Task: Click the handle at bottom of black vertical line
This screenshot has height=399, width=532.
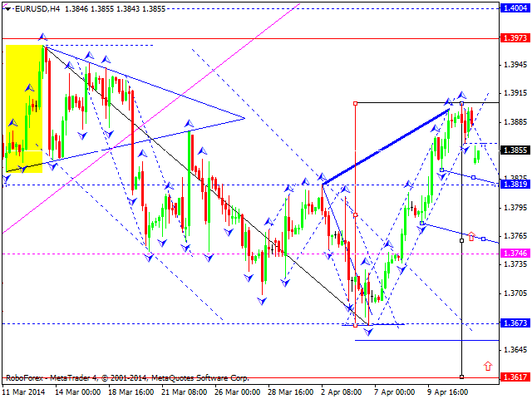Action: [461, 377]
